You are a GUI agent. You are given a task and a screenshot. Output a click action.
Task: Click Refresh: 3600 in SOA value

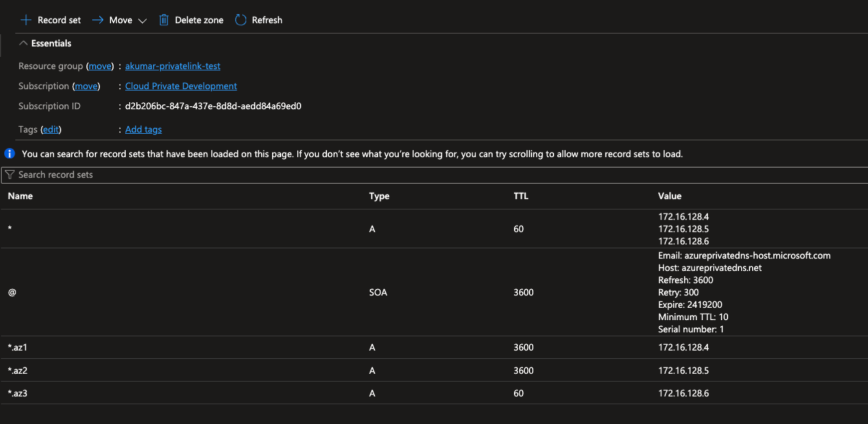(x=685, y=280)
